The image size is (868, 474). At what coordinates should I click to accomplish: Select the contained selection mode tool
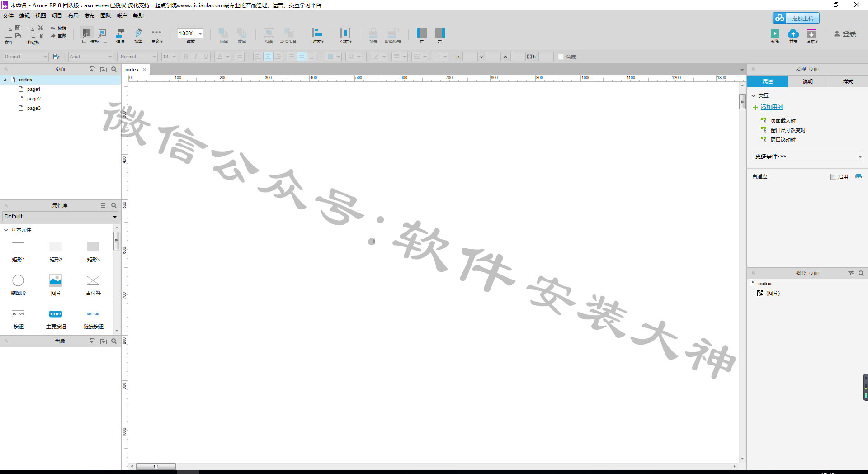coord(102,33)
